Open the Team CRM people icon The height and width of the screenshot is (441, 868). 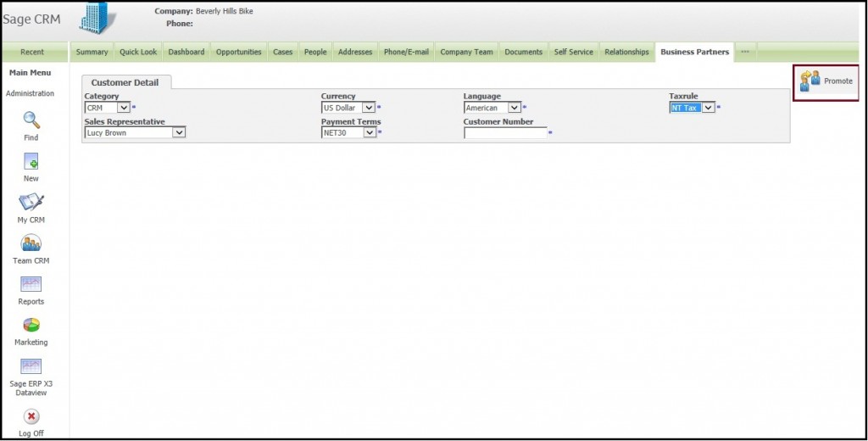pyautogui.click(x=31, y=243)
